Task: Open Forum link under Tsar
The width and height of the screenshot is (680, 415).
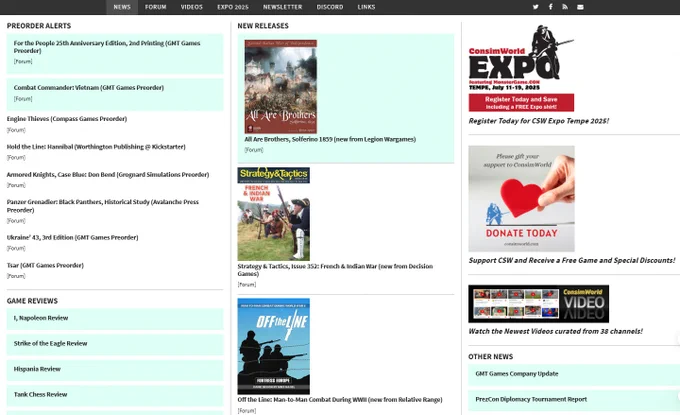Action: point(16,276)
